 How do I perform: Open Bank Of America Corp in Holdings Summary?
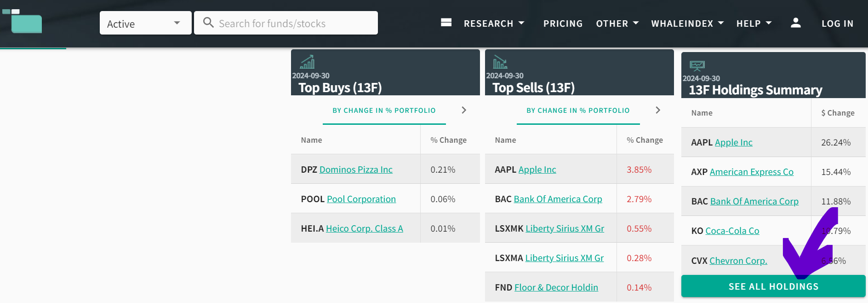[x=754, y=201]
